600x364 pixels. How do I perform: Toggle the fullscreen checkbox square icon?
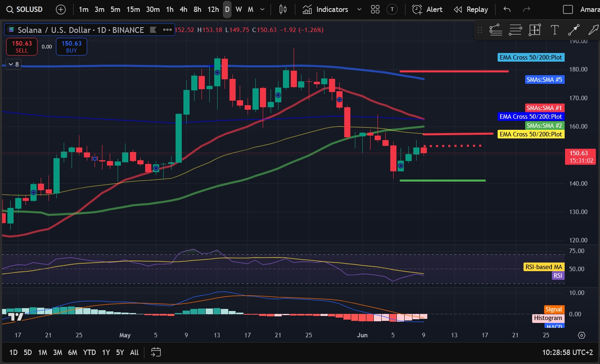click(x=568, y=9)
